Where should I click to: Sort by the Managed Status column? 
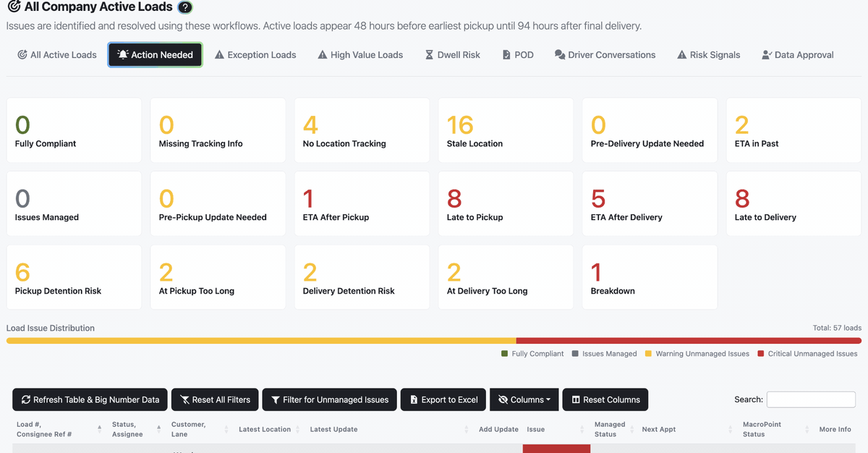click(612, 429)
